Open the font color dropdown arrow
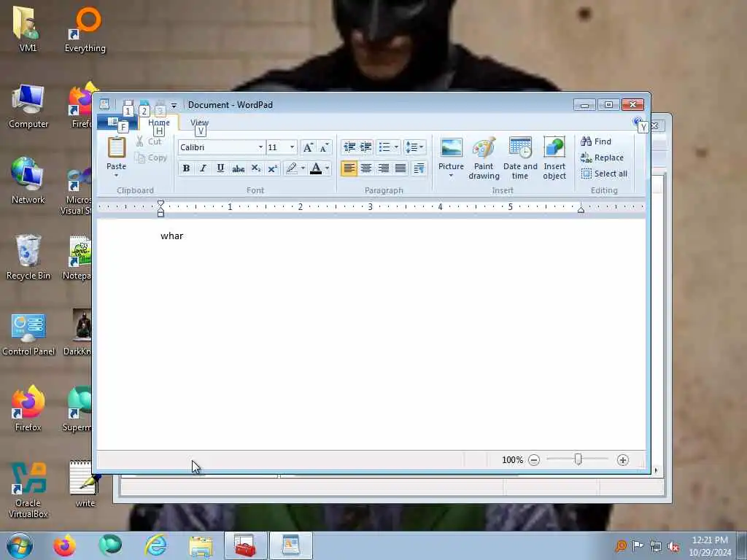Screen dimensions: 747x560 tap(328, 168)
